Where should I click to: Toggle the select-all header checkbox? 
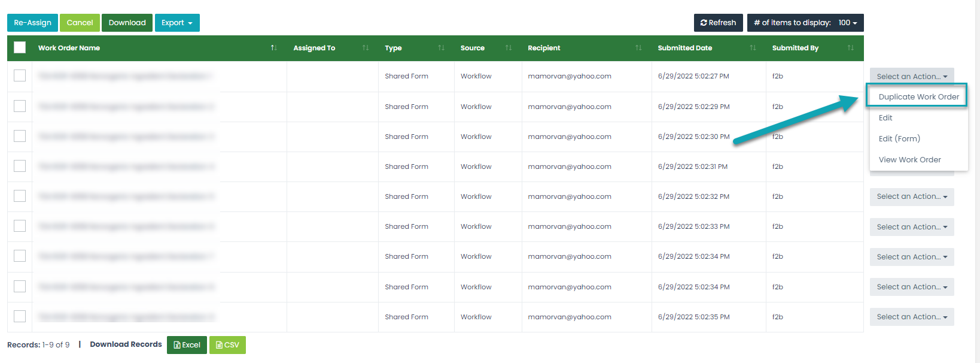click(20, 47)
